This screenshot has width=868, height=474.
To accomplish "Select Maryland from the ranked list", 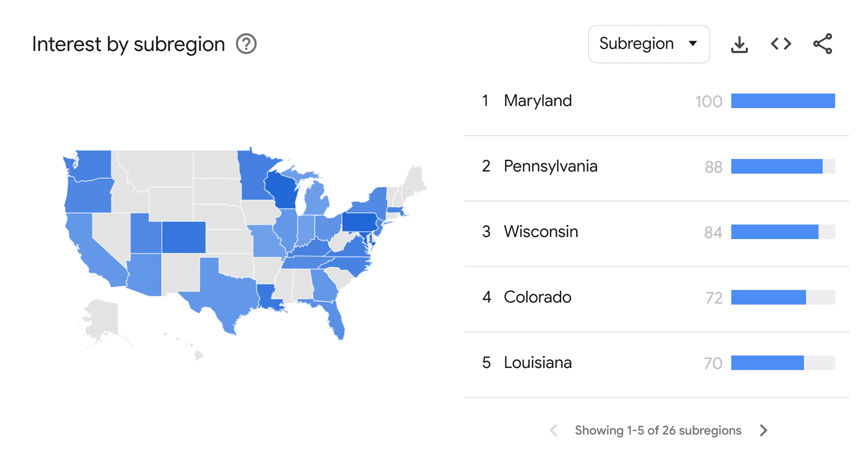I will pyautogui.click(x=538, y=101).
